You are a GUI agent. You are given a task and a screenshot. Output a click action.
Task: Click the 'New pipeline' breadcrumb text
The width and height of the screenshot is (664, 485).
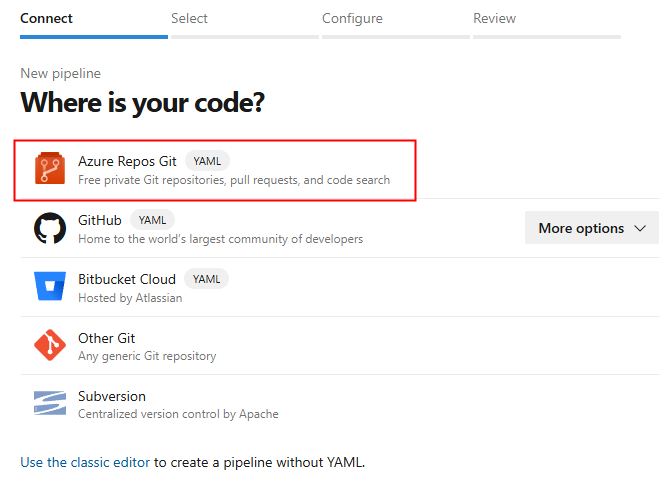point(61,73)
